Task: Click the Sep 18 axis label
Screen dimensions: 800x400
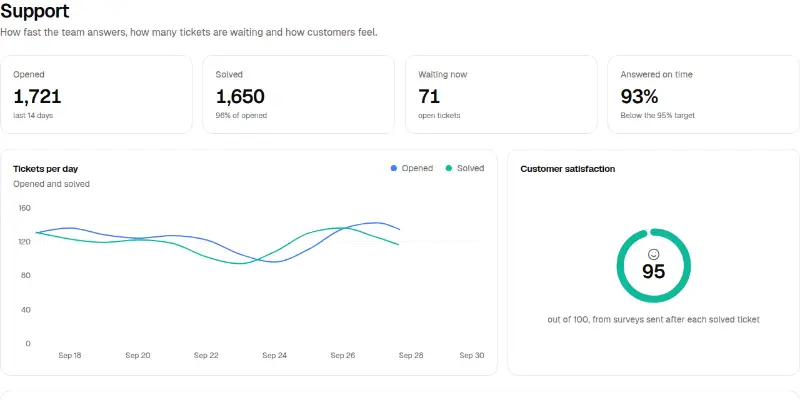Action: pyautogui.click(x=70, y=355)
